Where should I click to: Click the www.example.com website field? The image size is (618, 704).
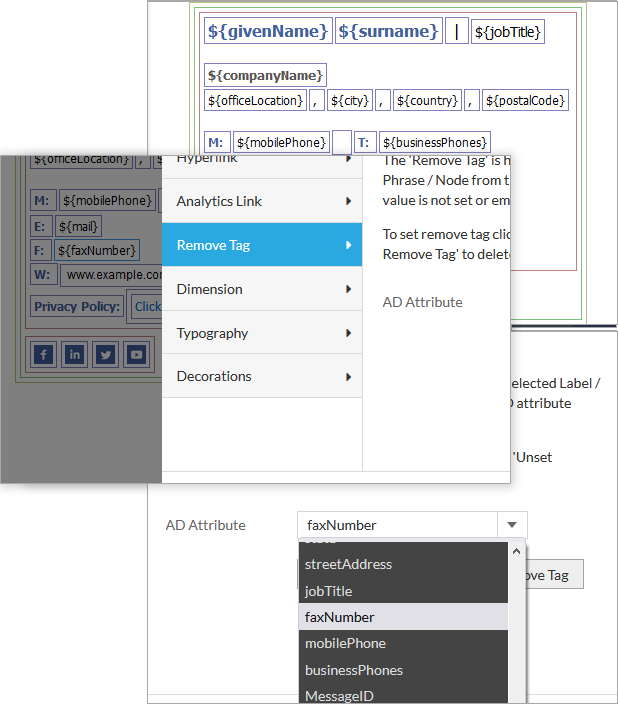point(112,275)
